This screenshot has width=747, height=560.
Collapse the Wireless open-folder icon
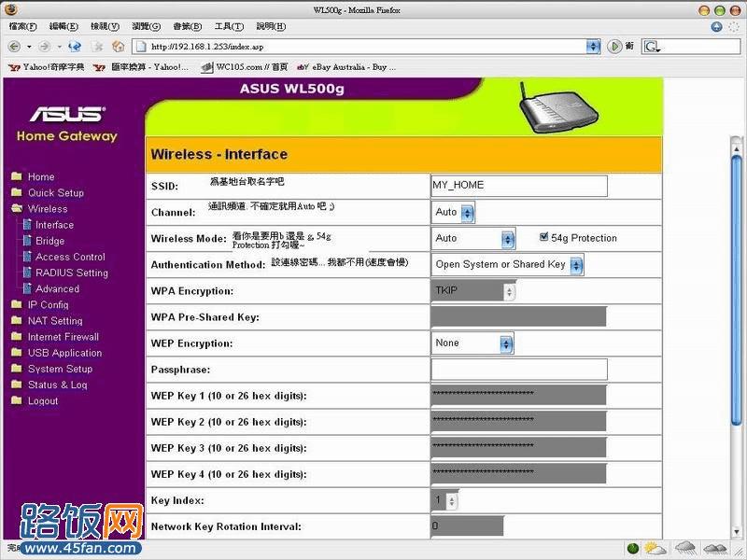pos(17,208)
